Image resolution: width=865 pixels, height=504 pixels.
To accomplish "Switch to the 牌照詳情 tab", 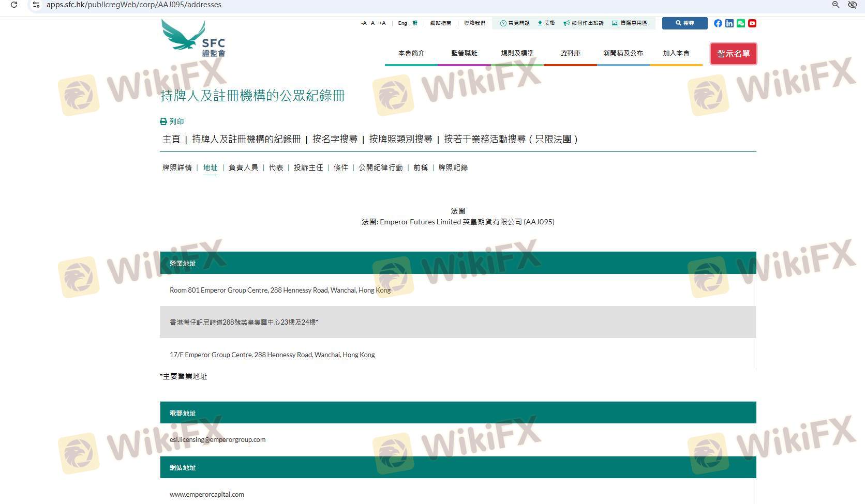I will tap(177, 167).
